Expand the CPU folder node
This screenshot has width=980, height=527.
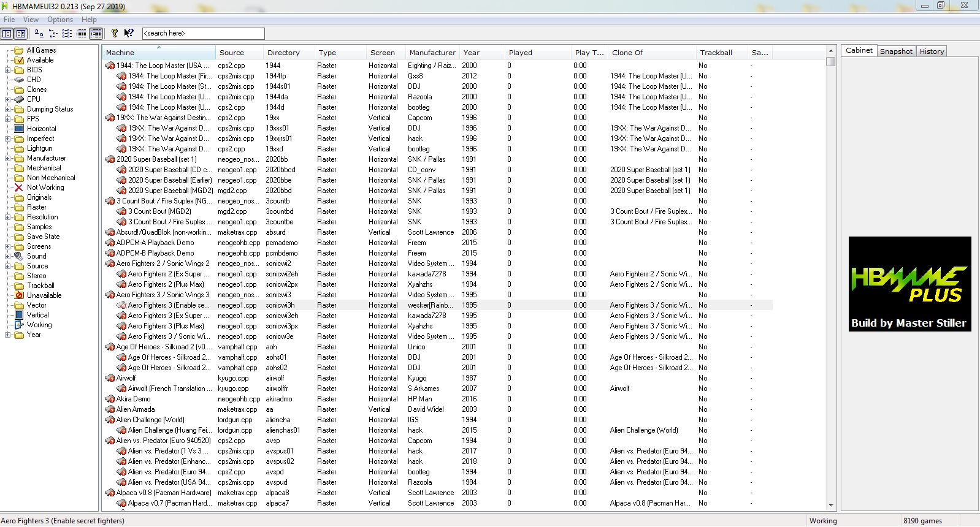pyautogui.click(x=8, y=99)
